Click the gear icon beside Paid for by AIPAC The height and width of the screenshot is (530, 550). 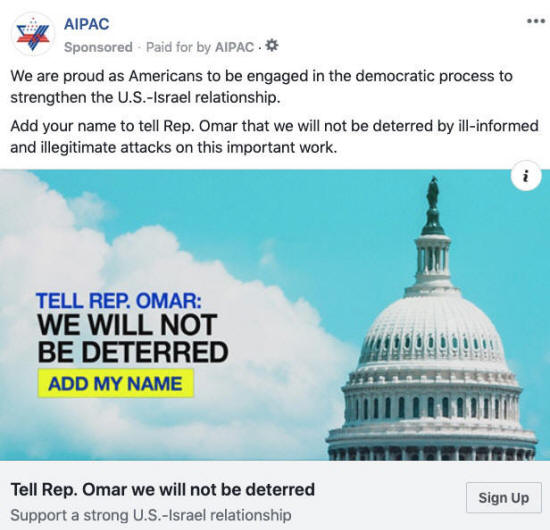272,46
